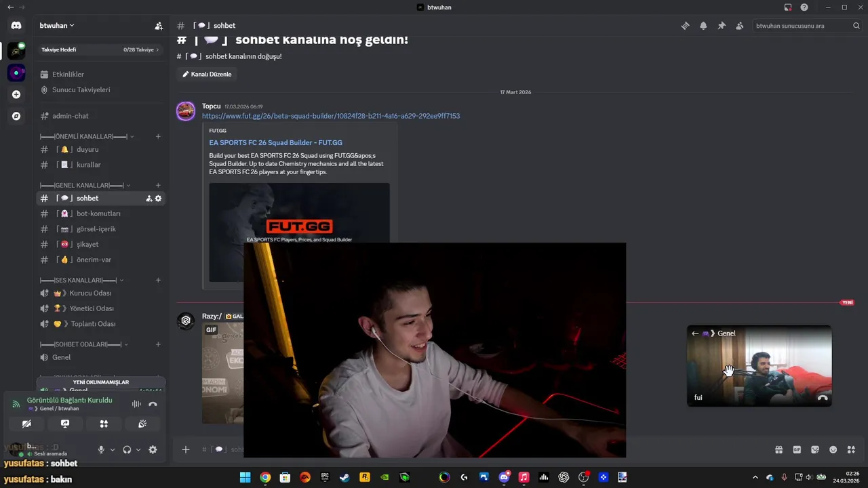Screen dimensions: 868x488
Task: Open the apps icon in message bar
Action: [852, 449]
